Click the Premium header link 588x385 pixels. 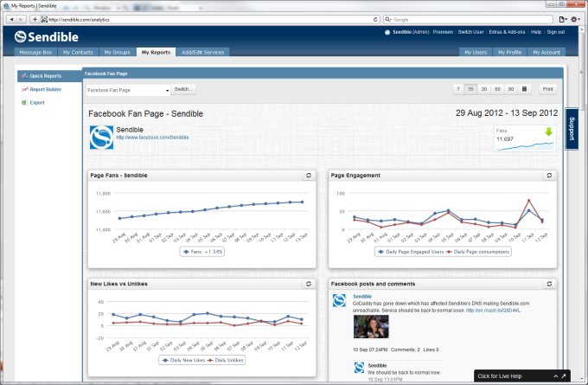[x=443, y=32]
